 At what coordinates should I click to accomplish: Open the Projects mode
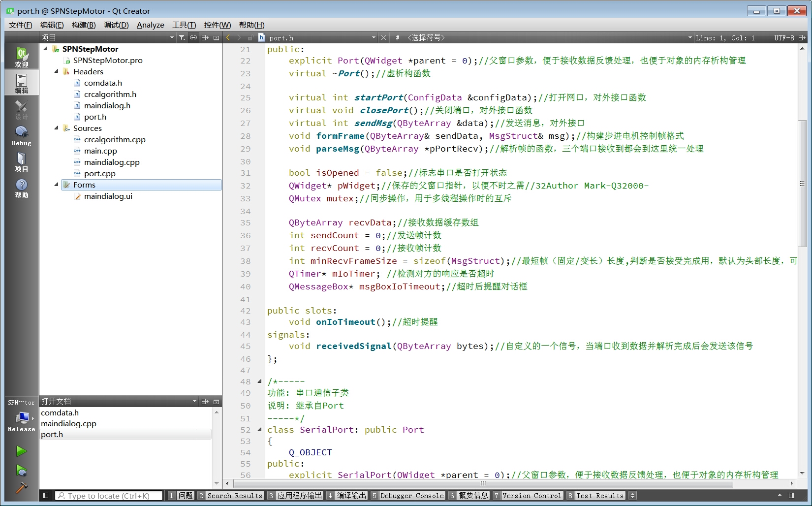[21, 161]
